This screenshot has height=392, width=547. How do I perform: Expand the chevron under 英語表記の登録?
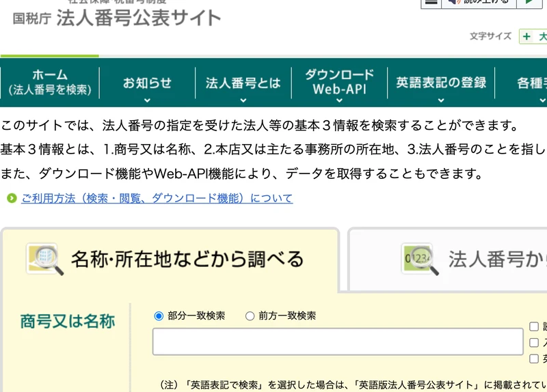[x=441, y=100]
